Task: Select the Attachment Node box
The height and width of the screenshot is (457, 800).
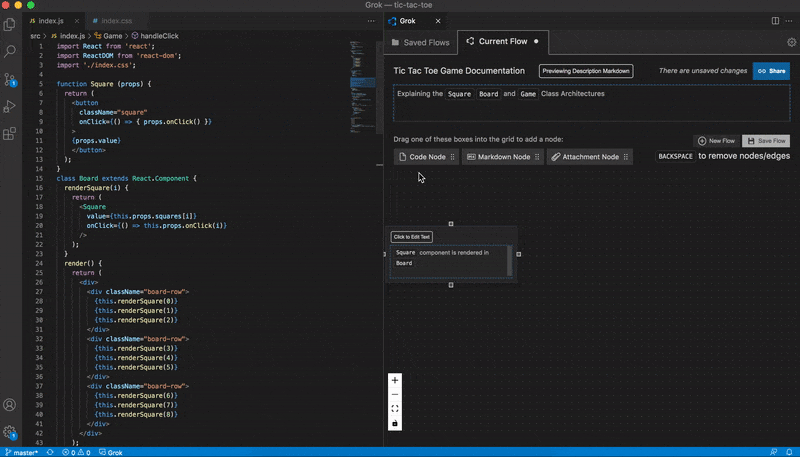Action: click(x=590, y=157)
